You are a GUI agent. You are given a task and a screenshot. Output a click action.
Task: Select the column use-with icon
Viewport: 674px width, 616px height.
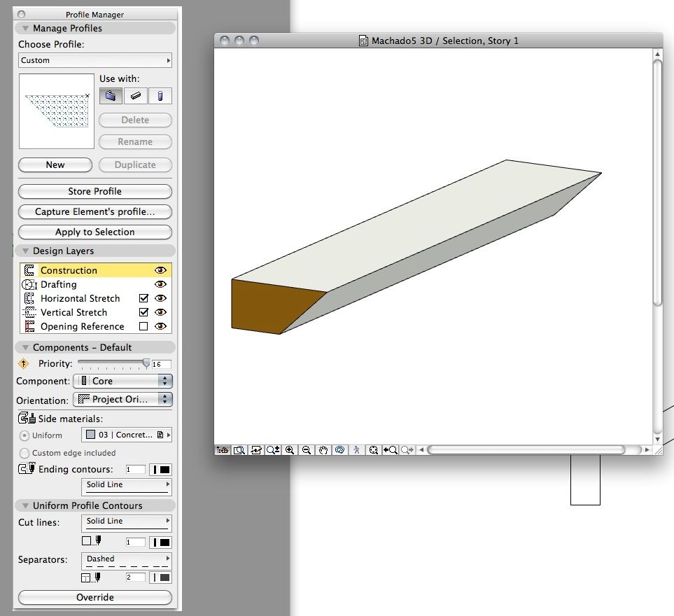coord(160,95)
